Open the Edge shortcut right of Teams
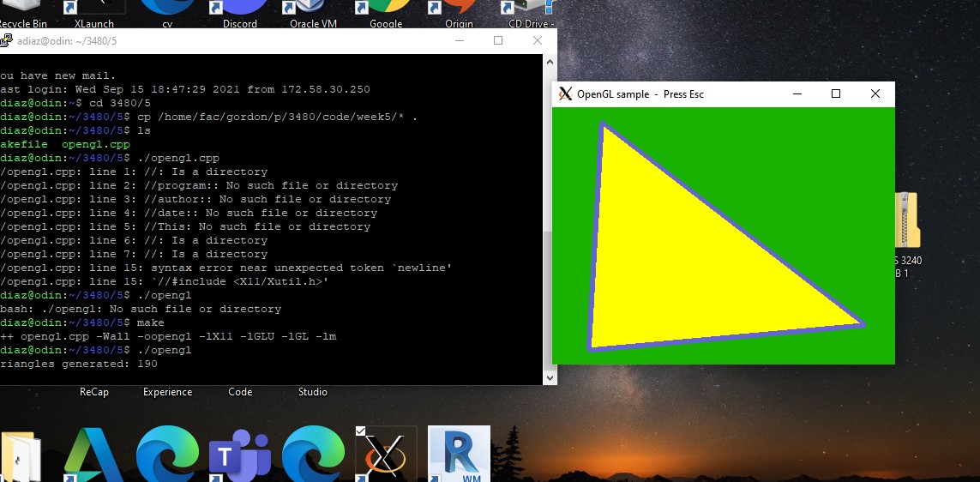Screen dimensions: 980x482 point(313,455)
